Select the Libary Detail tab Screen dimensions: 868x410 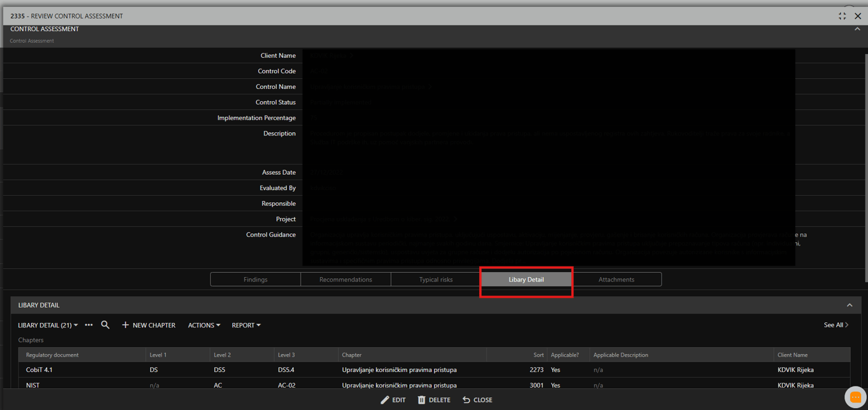526,279
